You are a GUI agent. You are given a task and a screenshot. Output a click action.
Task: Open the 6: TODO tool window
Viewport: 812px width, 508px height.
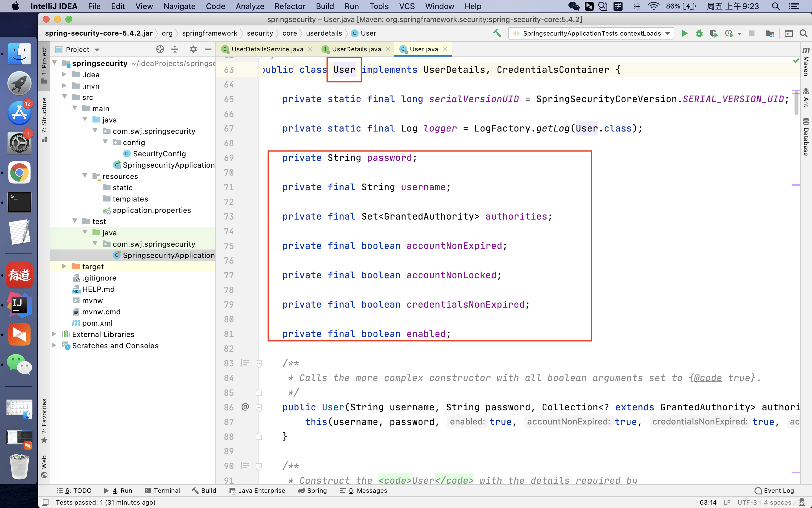click(74, 491)
